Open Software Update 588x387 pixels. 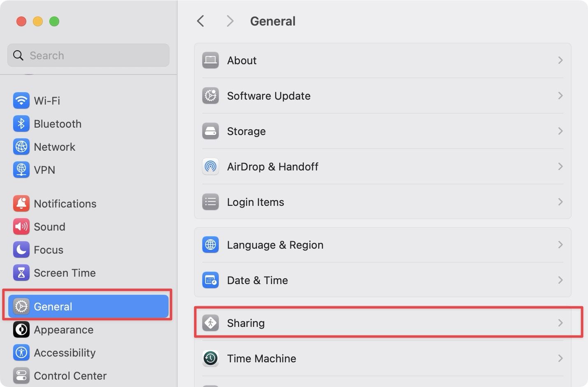pyautogui.click(x=269, y=96)
